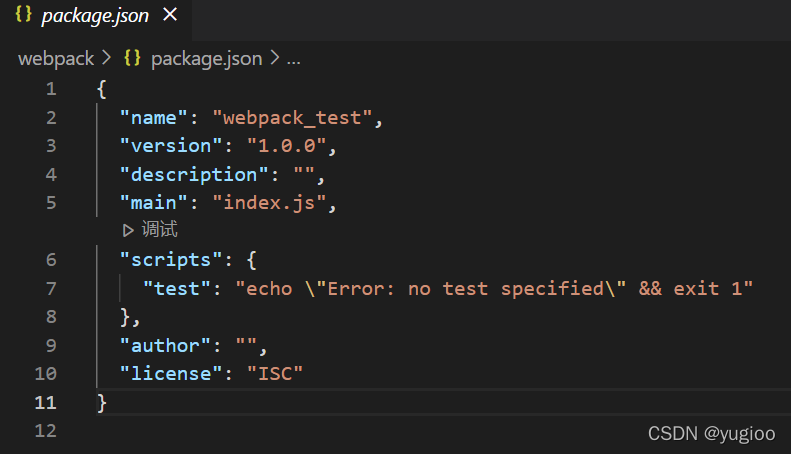Image resolution: width=791 pixels, height=454 pixels.
Task: Place cursor in "index.js" main value
Action: [269, 203]
